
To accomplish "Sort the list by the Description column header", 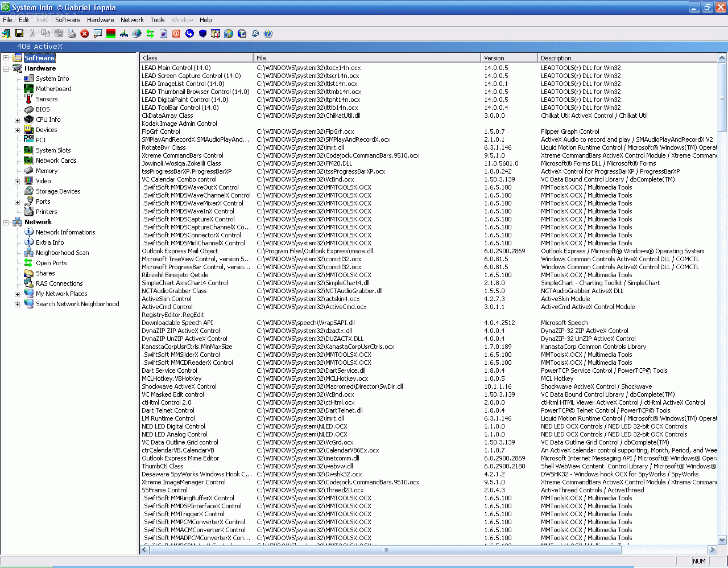I will (628, 57).
